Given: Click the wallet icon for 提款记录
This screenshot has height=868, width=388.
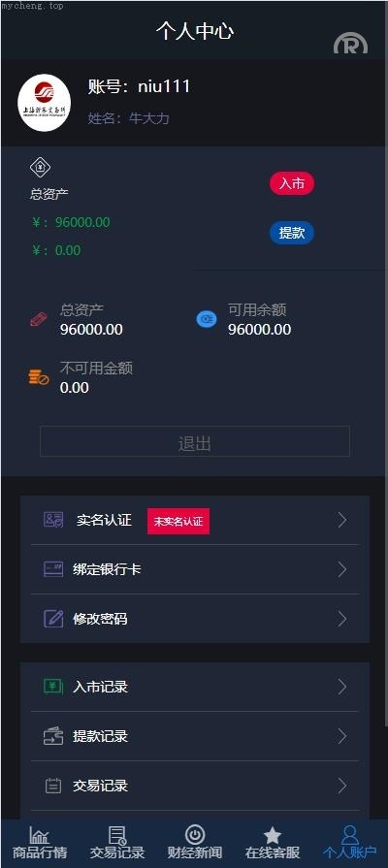Looking at the screenshot, I should 53,736.
